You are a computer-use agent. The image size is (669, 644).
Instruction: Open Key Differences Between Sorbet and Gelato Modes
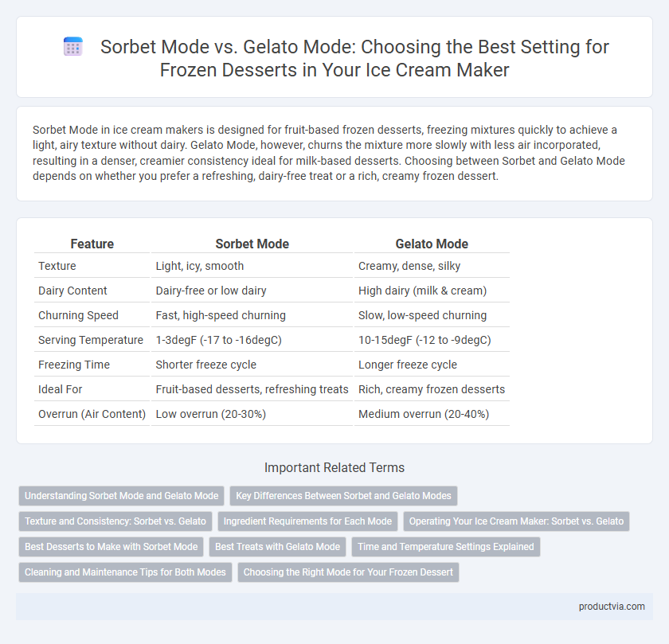pos(343,496)
